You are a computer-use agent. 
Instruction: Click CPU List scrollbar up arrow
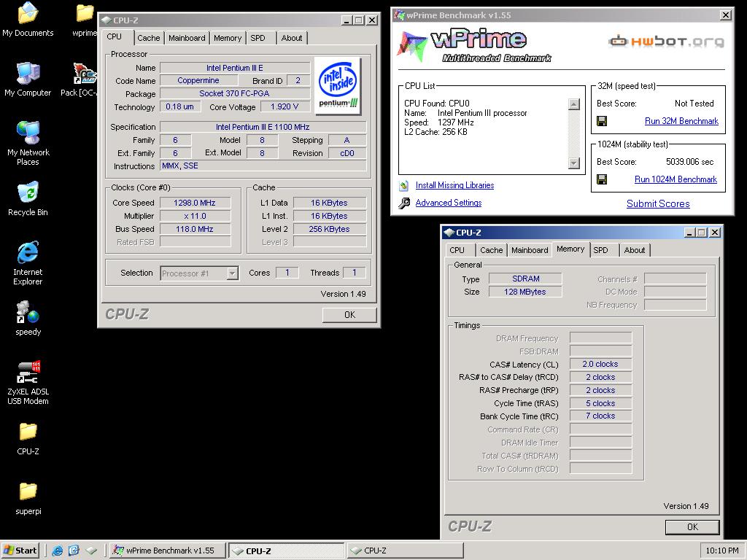click(x=574, y=104)
